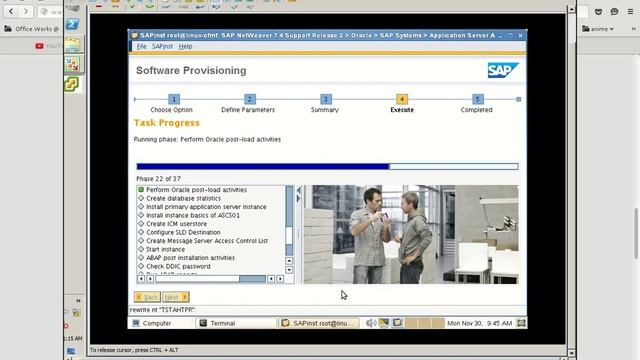Click the step 4 Execute marker
The width and height of the screenshot is (640, 360).
coord(402,99)
